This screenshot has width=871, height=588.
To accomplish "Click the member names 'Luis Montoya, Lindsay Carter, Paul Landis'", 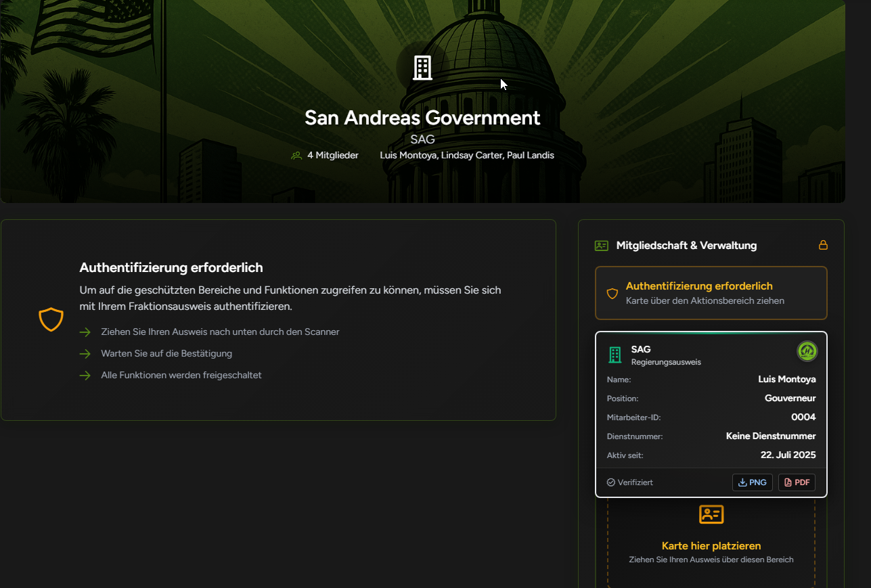I will (467, 156).
